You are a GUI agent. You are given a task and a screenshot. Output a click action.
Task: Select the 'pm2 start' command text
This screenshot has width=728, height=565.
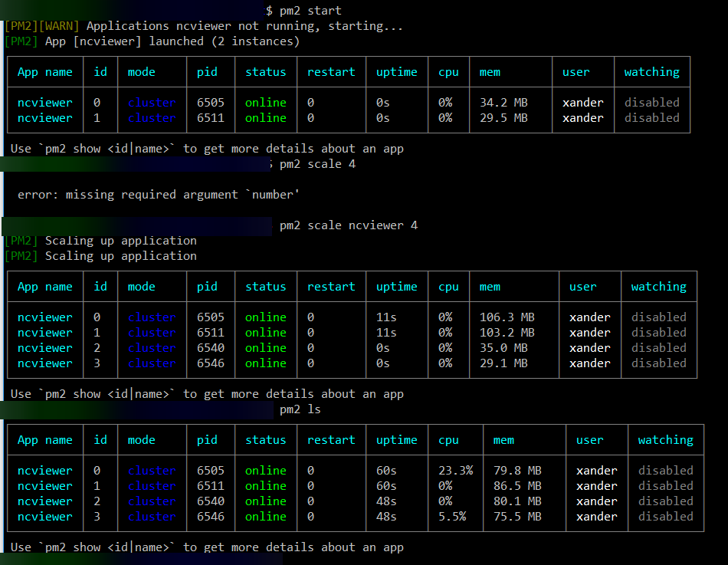pyautogui.click(x=310, y=11)
